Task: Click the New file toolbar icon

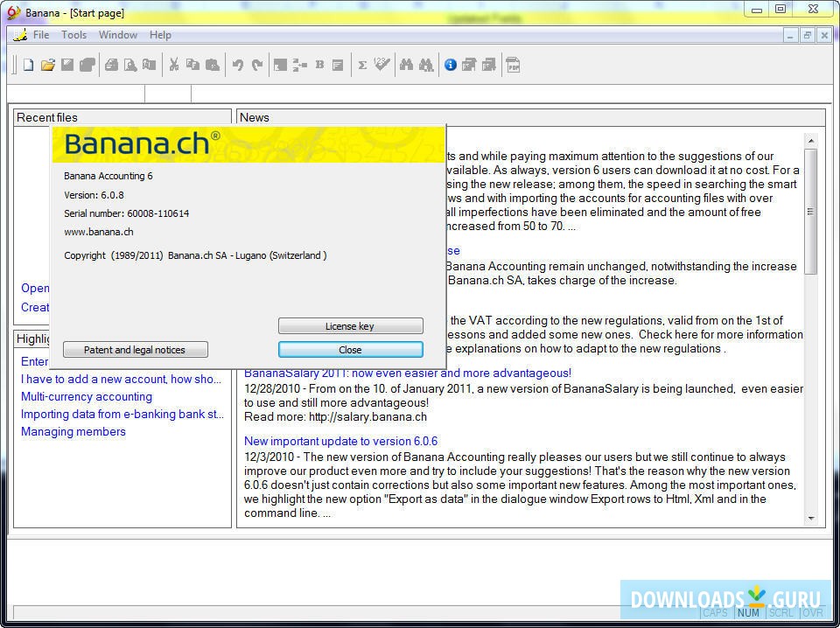Action: [28, 66]
